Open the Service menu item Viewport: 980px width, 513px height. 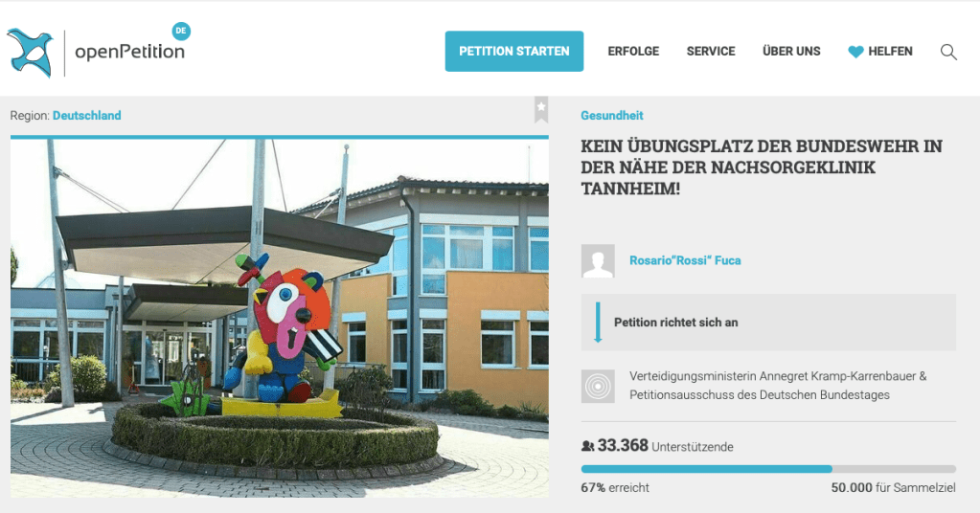[x=711, y=52]
